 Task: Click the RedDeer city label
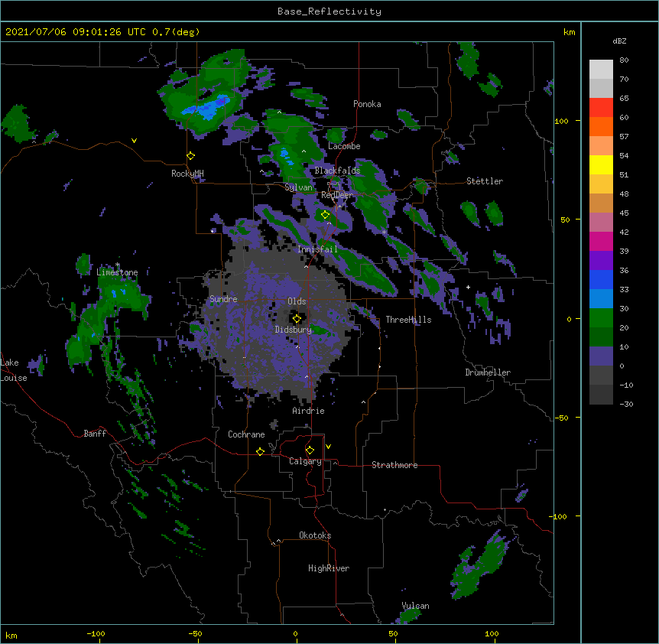pyautogui.click(x=337, y=195)
